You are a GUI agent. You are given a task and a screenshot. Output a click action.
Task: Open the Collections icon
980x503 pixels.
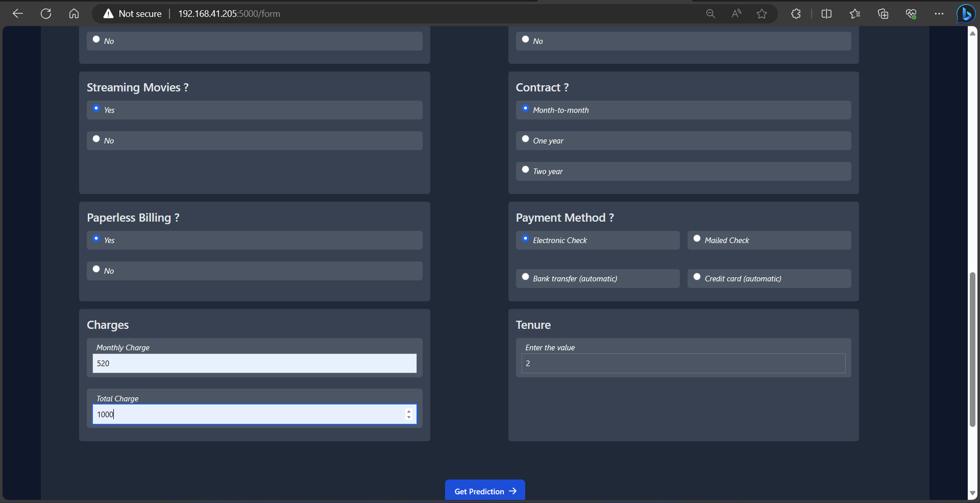(884, 14)
